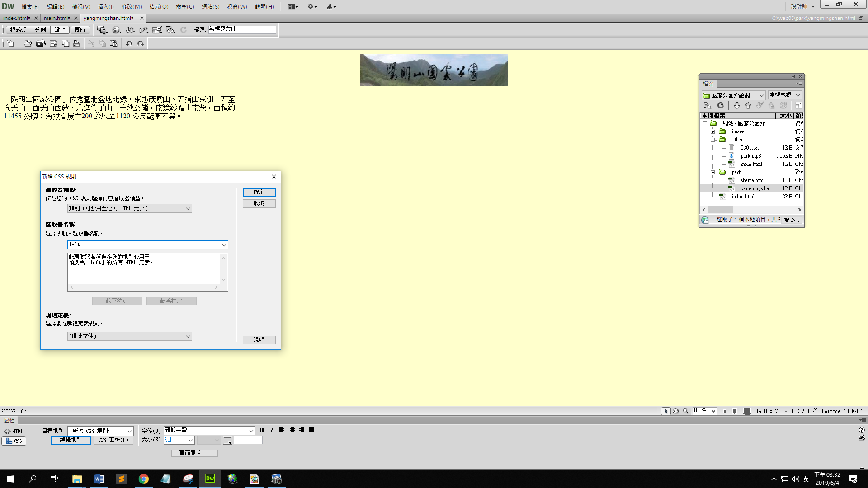Click Connect to remote server icon
The height and width of the screenshot is (488, 868).
click(x=708, y=105)
